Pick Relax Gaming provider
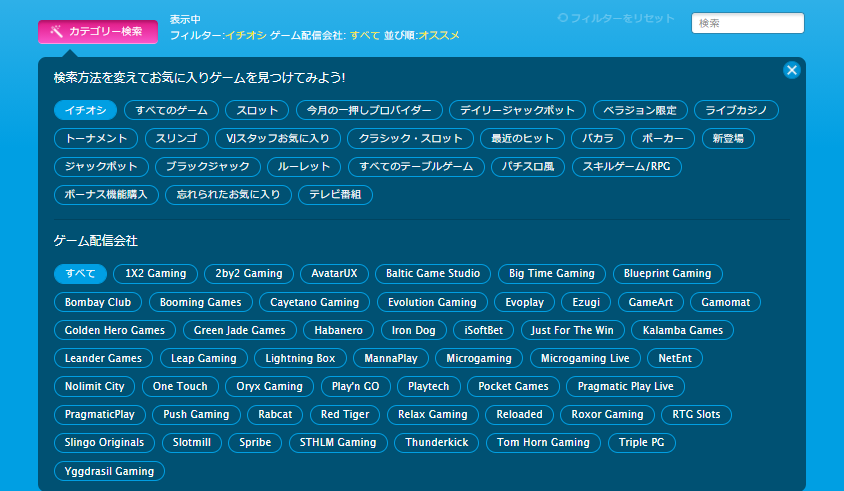This screenshot has width=844, height=491. pos(433,414)
